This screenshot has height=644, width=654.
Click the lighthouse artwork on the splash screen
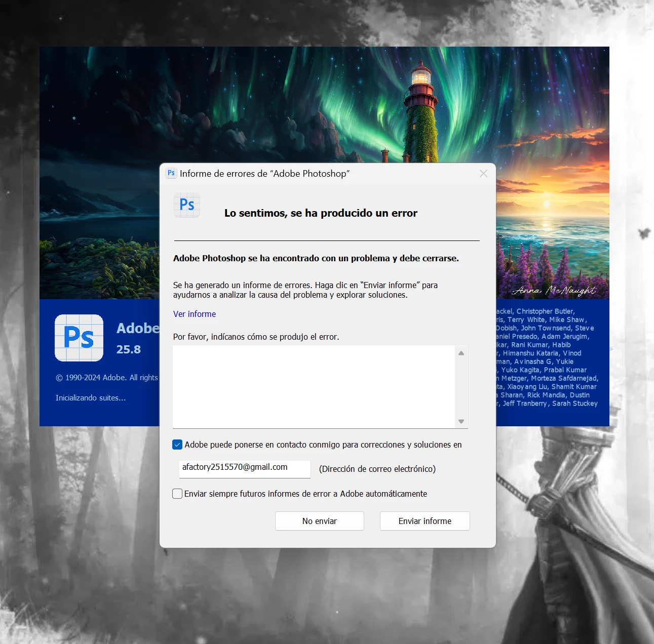click(421, 111)
